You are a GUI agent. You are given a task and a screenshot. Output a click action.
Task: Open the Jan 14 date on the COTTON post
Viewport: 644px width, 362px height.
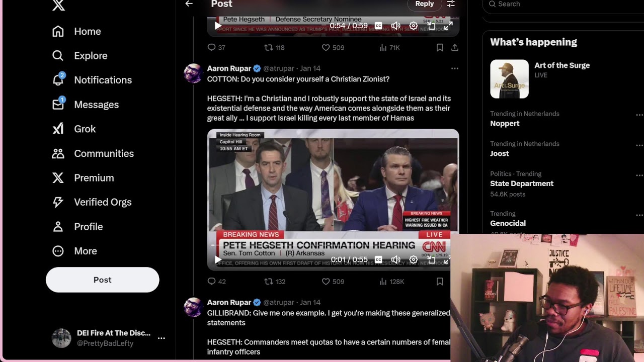[x=310, y=68]
